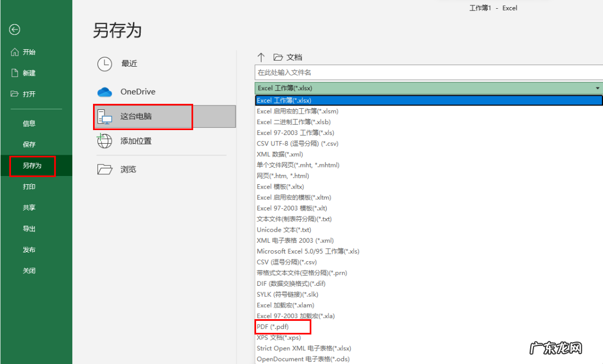
Task: Choose the 添加位置 option
Action: pyautogui.click(x=136, y=141)
